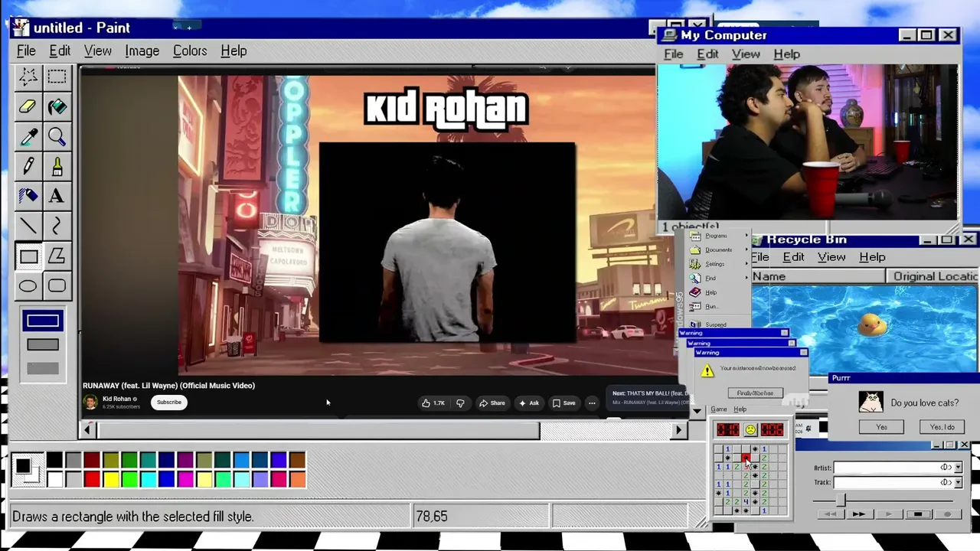The height and width of the screenshot is (551, 980).
Task: Close the front Warning dialog with its X
Action: (x=803, y=352)
